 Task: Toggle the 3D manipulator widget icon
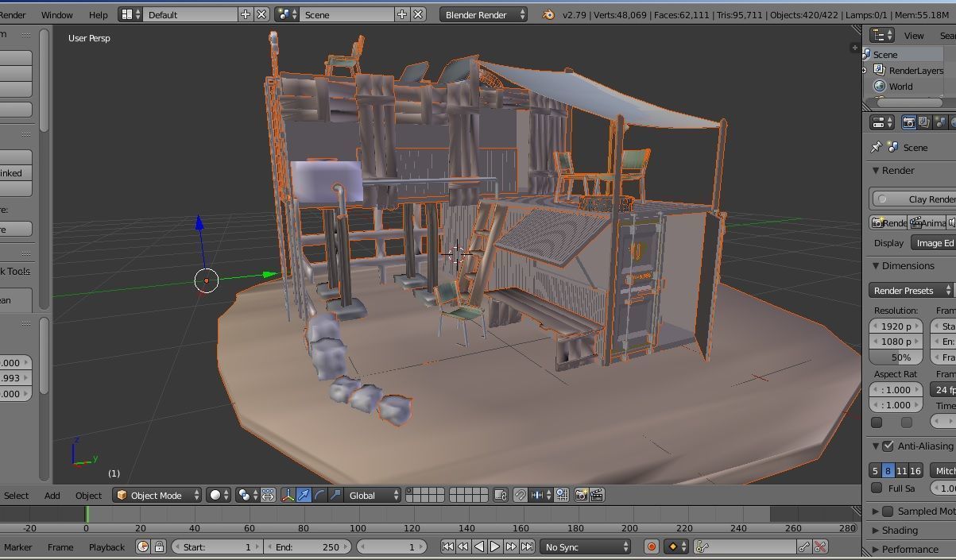point(288,495)
